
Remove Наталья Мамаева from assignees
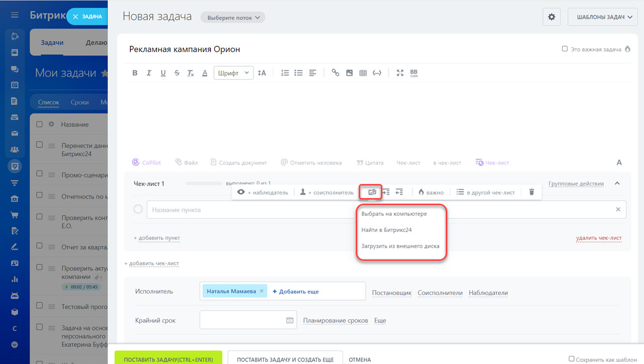click(x=262, y=291)
